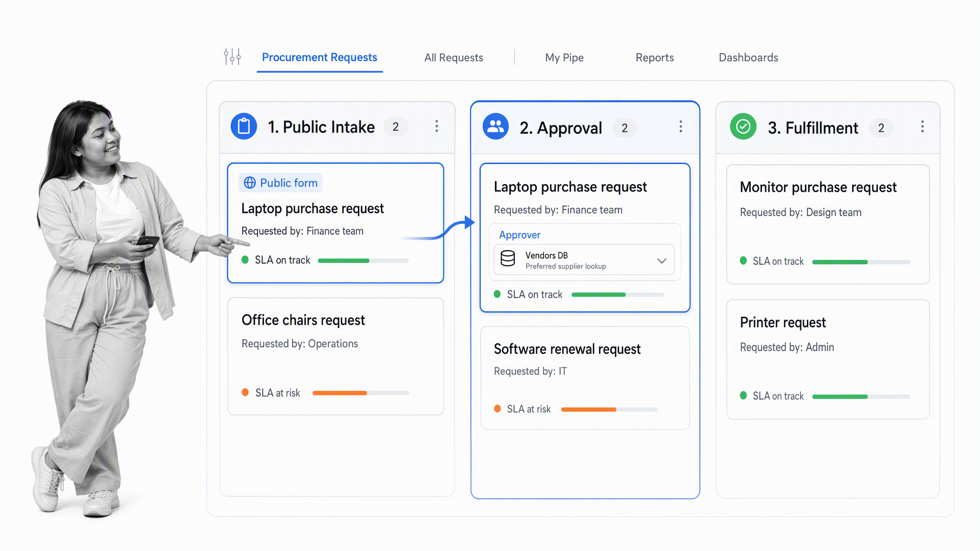980x551 pixels.
Task: Click Public Intake count badge 2
Action: pos(396,127)
